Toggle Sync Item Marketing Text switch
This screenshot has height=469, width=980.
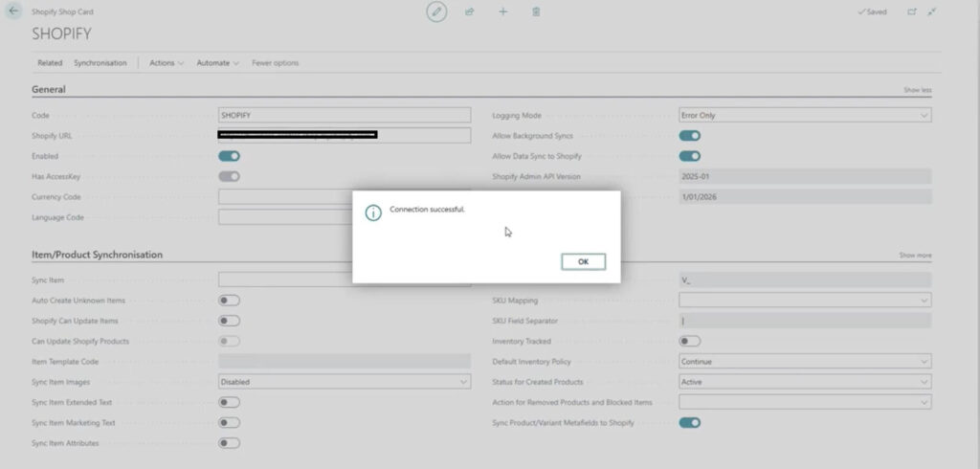click(x=229, y=423)
